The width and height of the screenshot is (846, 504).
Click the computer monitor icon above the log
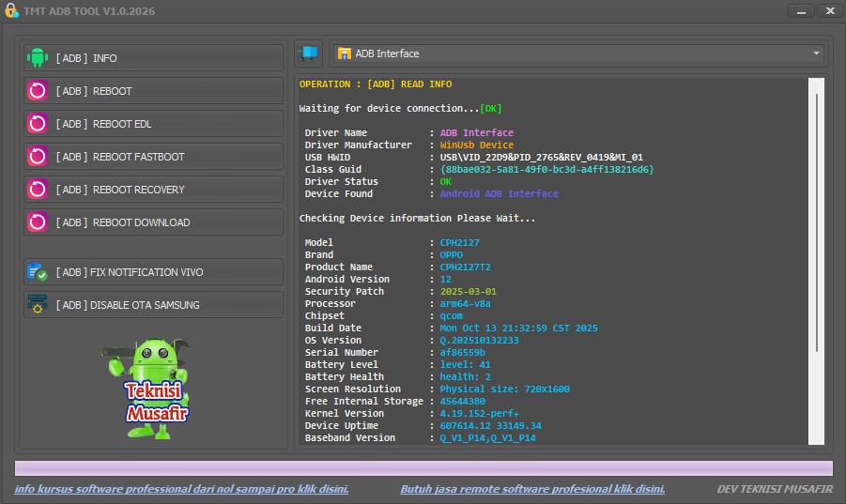coord(309,53)
